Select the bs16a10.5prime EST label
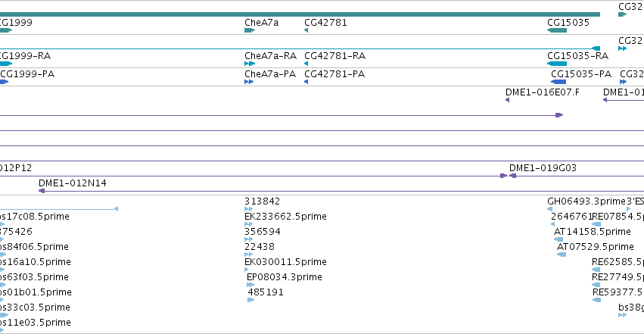The height and width of the screenshot is (334, 644). coord(36,262)
